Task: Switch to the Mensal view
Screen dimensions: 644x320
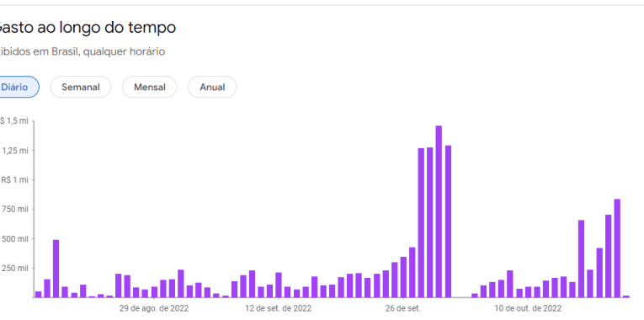Action: coord(150,87)
